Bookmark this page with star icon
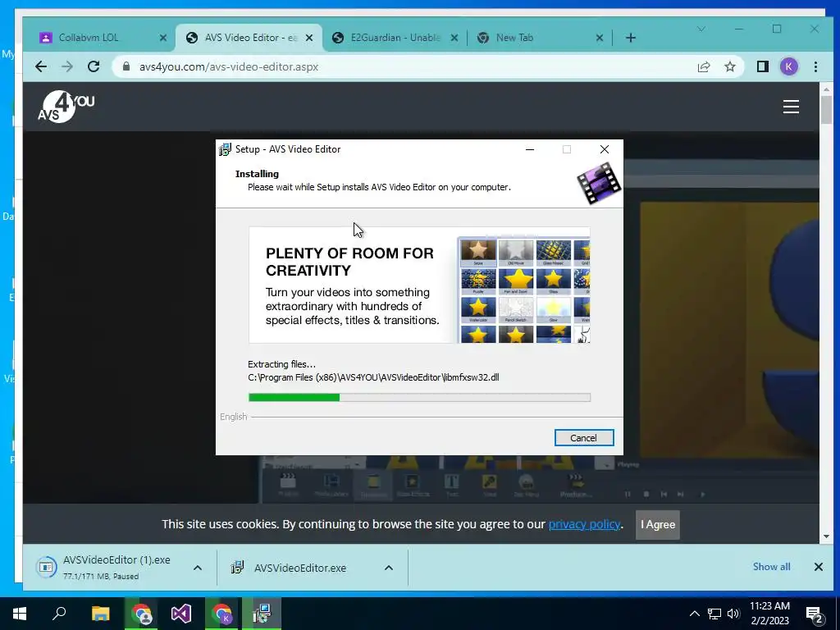The image size is (840, 630). pos(729,66)
